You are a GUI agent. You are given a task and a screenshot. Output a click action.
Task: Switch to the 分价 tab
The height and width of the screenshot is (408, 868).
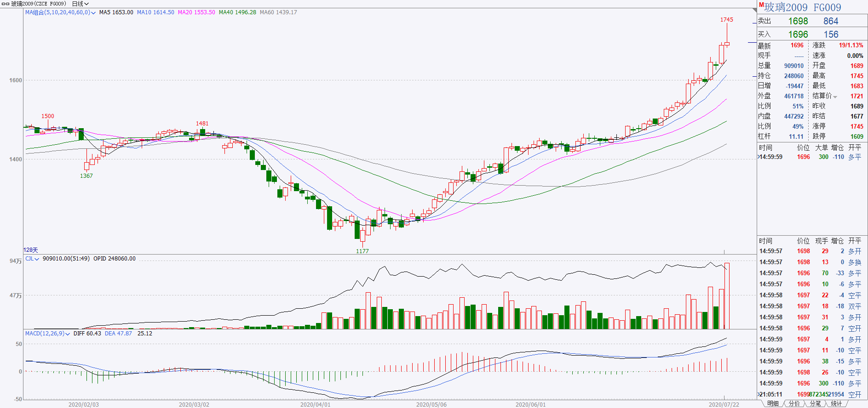(x=794, y=403)
